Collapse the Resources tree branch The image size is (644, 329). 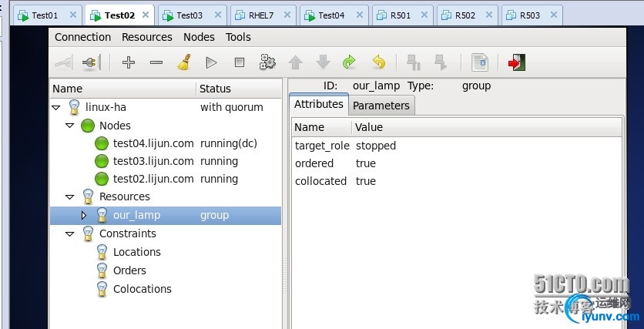pyautogui.click(x=70, y=197)
